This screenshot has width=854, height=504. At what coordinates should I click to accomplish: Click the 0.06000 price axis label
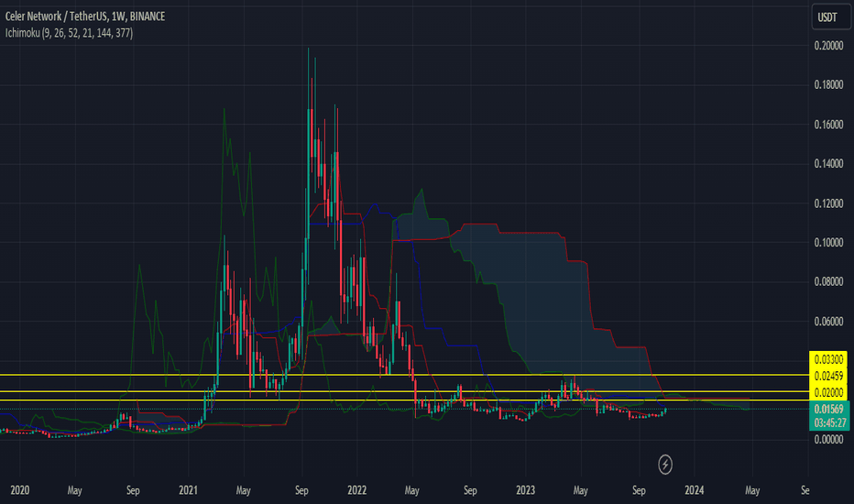[x=828, y=322]
